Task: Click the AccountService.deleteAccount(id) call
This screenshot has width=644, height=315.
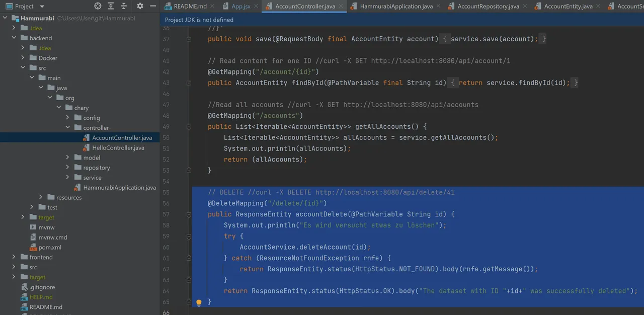Action: tap(305, 247)
